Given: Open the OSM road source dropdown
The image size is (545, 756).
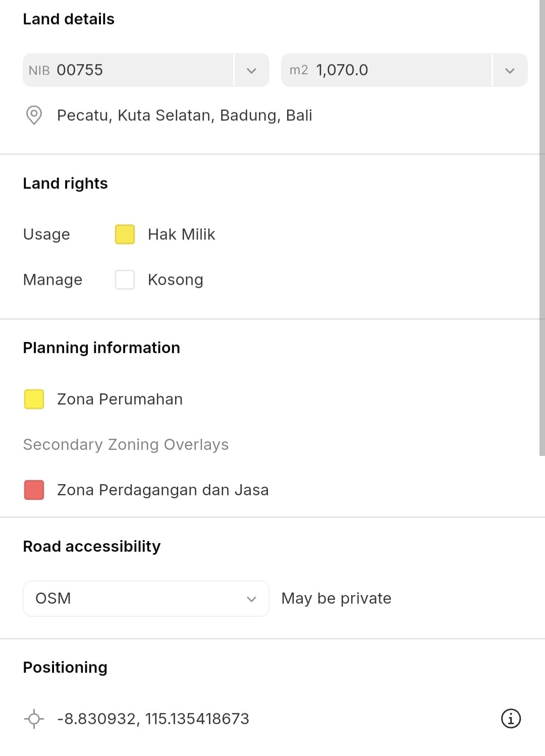Looking at the screenshot, I should pyautogui.click(x=146, y=599).
